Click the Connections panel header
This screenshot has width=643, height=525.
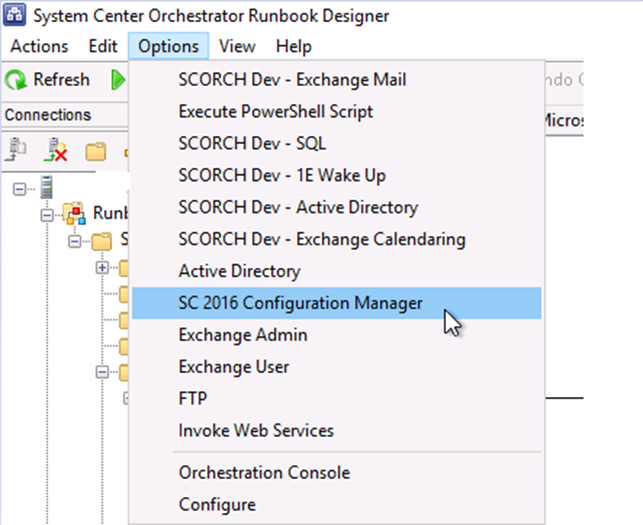[65, 115]
